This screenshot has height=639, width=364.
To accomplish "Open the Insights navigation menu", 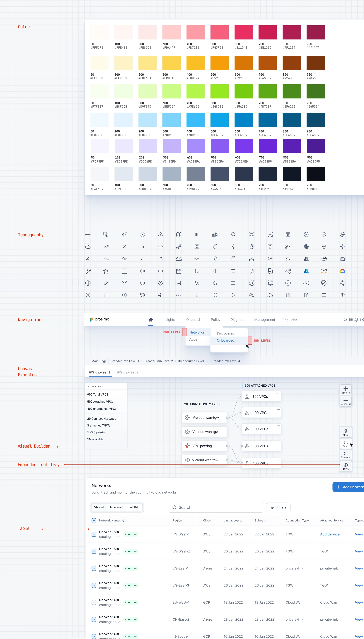I will coord(169,319).
